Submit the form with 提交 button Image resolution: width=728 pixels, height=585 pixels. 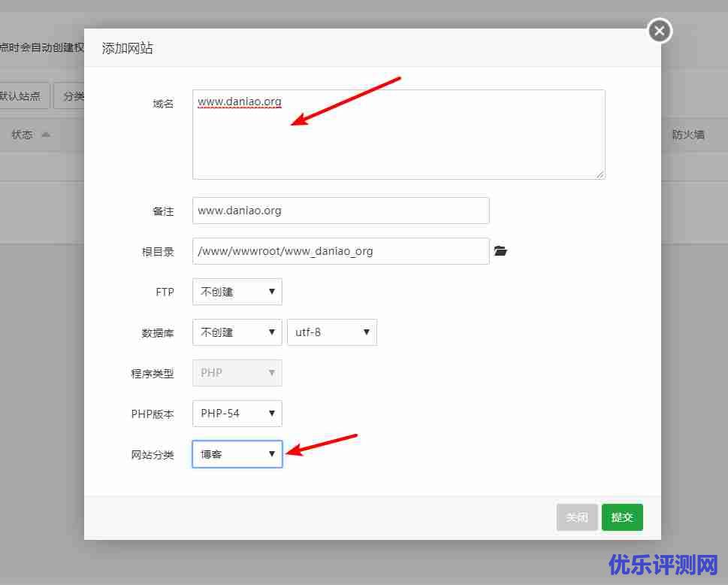click(x=622, y=517)
